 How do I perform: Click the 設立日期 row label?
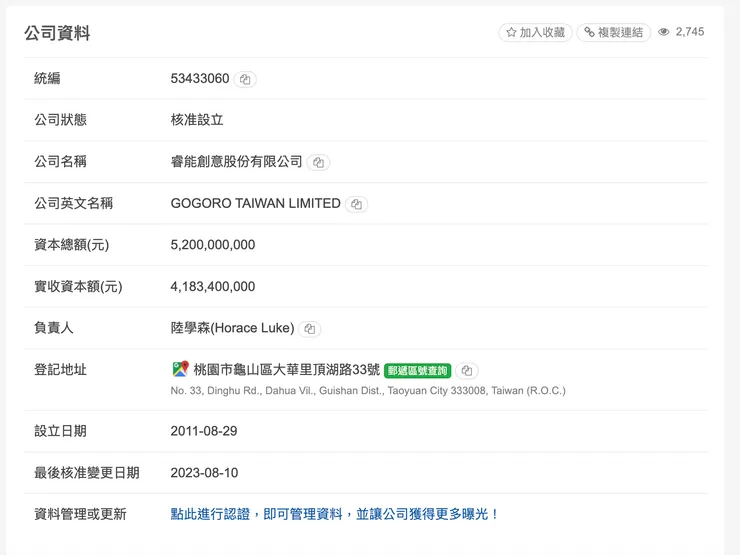click(60, 431)
